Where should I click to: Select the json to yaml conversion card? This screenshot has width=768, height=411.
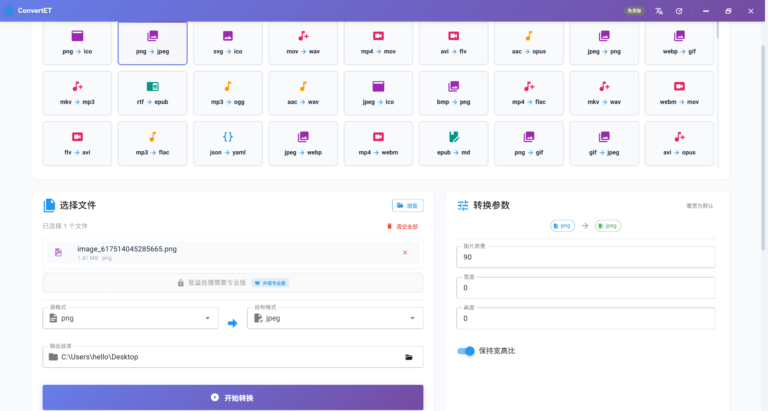pyautogui.click(x=228, y=144)
